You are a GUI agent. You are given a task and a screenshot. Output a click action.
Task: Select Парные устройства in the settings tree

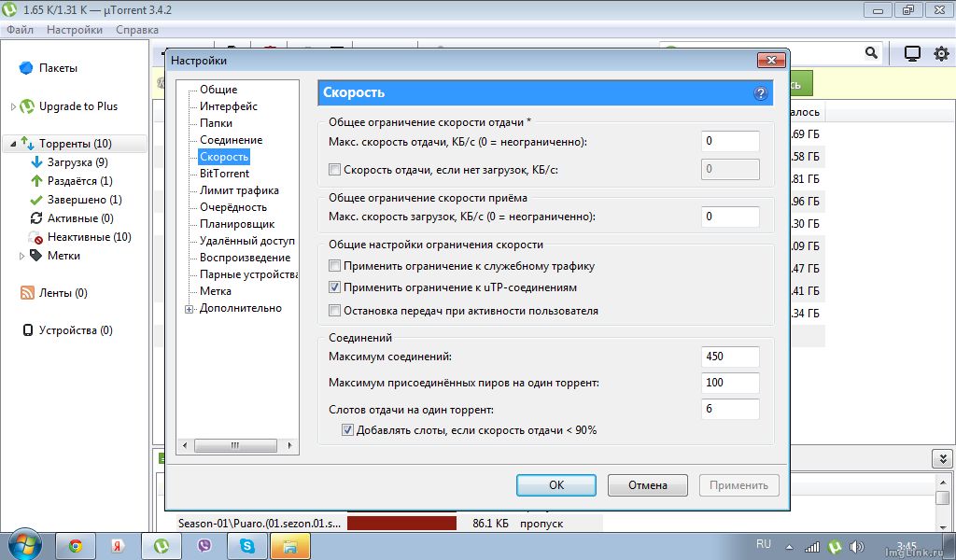[x=248, y=274]
